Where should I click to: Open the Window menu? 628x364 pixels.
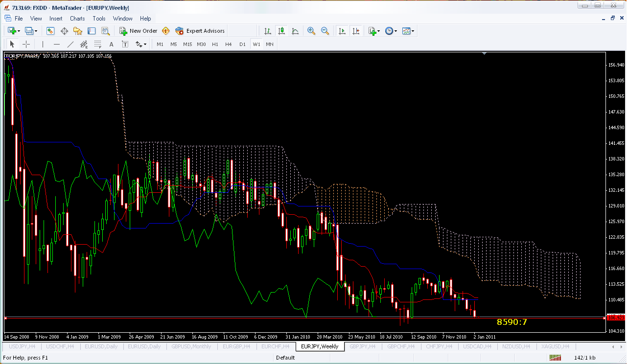click(122, 19)
